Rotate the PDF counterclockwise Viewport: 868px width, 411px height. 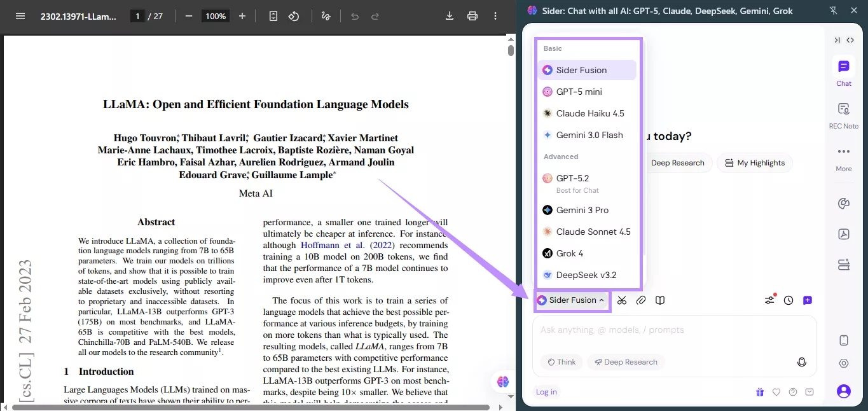293,16
